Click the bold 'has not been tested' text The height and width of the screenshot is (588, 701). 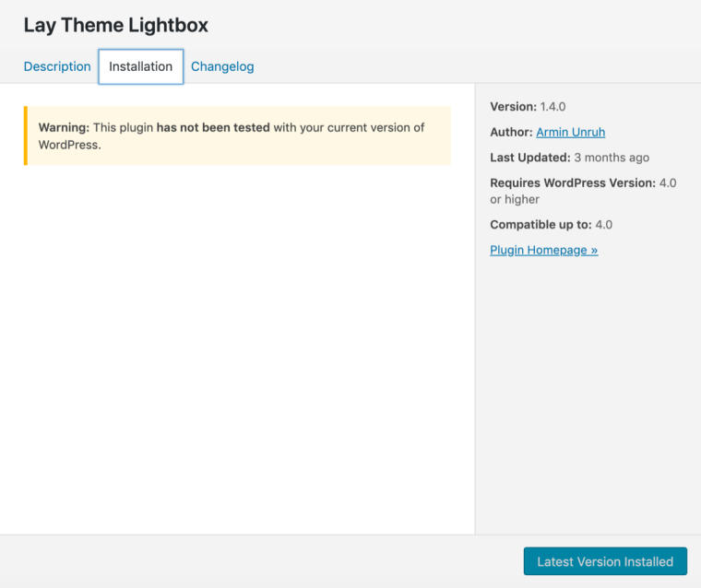click(x=213, y=127)
